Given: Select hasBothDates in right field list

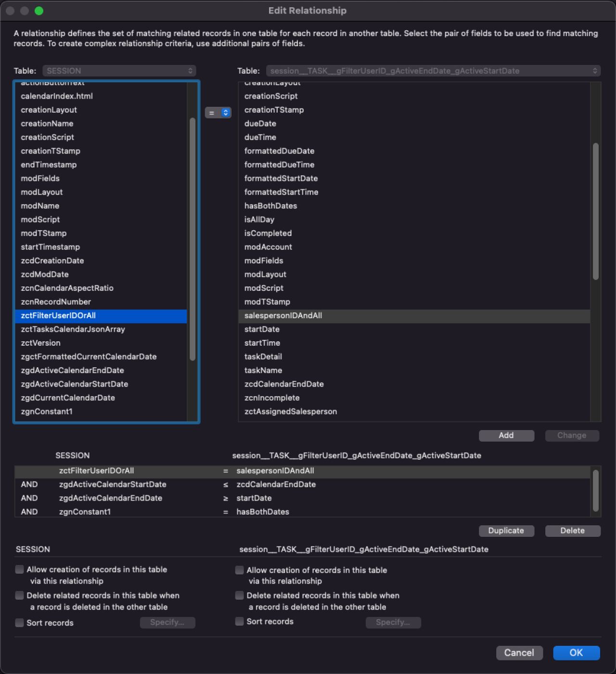Looking at the screenshot, I should point(414,206).
